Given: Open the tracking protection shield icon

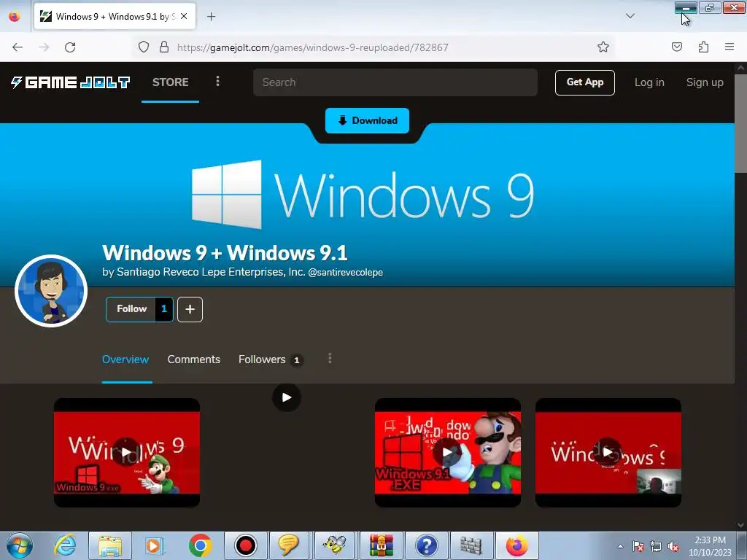Looking at the screenshot, I should click(144, 47).
